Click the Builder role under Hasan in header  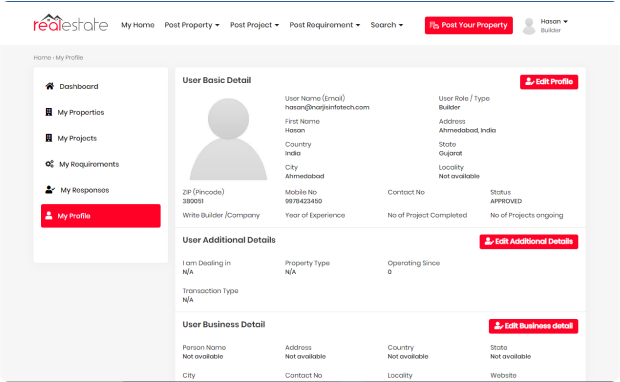[x=550, y=30]
